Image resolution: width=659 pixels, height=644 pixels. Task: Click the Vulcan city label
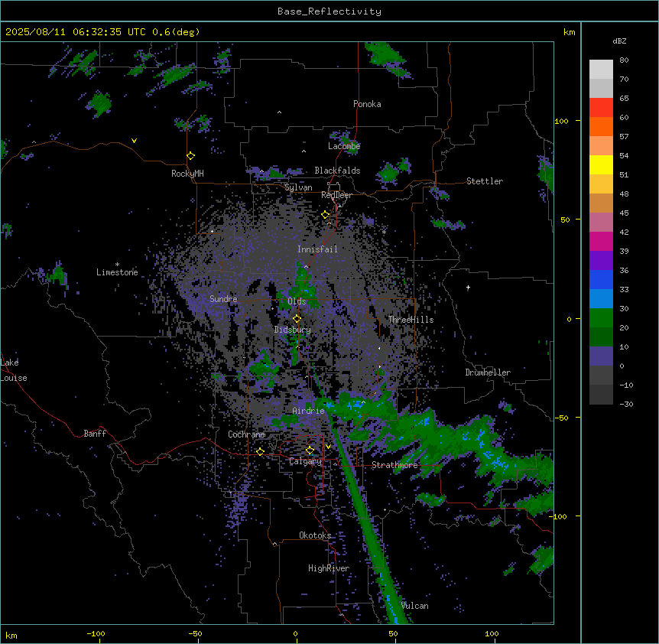pyautogui.click(x=415, y=606)
